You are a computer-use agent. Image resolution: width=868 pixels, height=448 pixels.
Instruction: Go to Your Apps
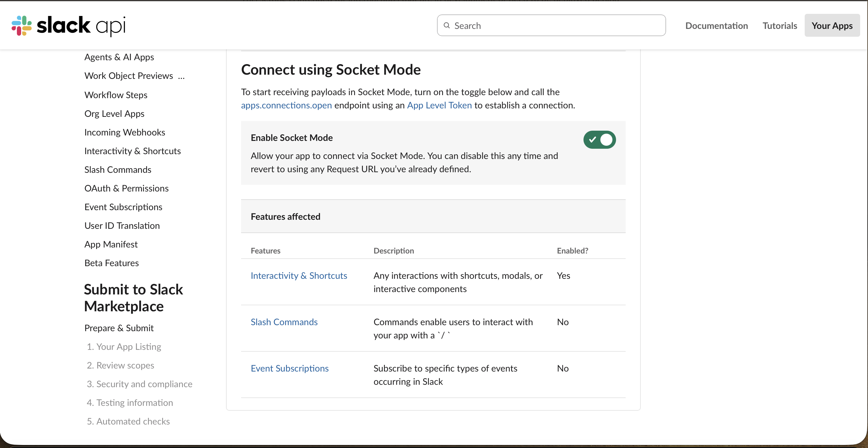pyautogui.click(x=832, y=26)
